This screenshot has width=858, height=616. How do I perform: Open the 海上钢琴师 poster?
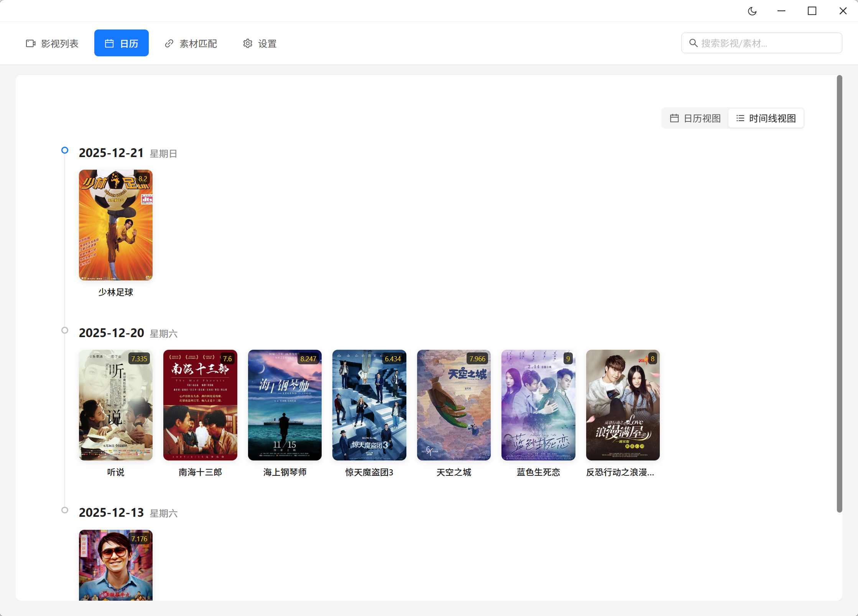tap(284, 405)
